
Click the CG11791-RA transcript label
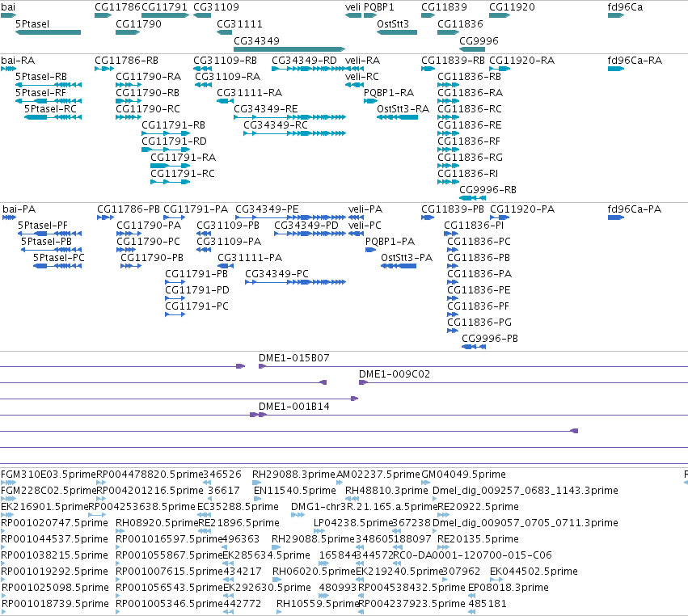tap(183, 157)
